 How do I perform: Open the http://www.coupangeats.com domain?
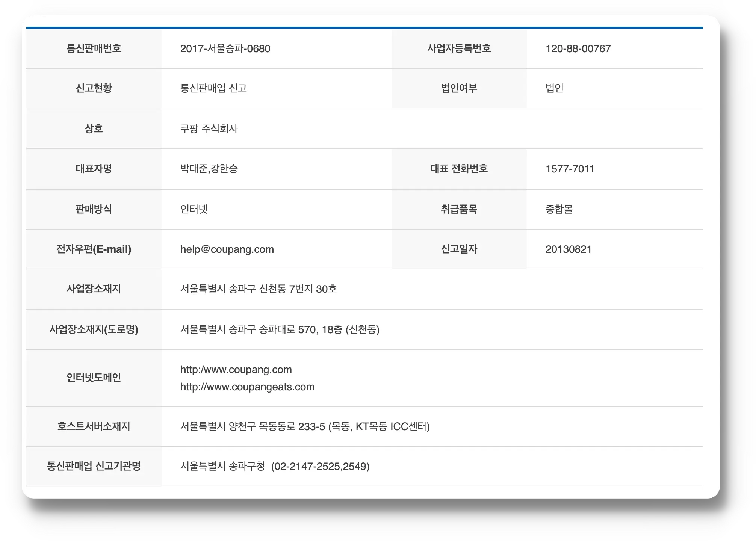pos(247,387)
